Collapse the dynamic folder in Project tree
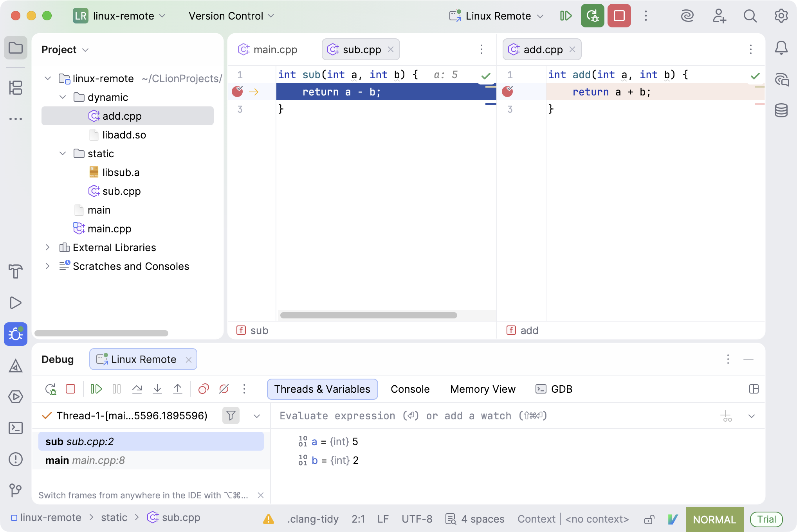797x532 pixels. click(63, 97)
